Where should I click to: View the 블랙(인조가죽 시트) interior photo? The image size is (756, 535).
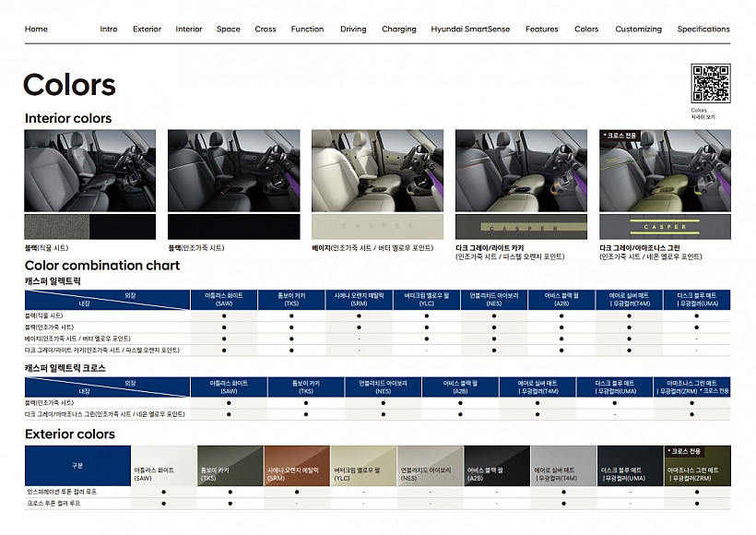234,171
